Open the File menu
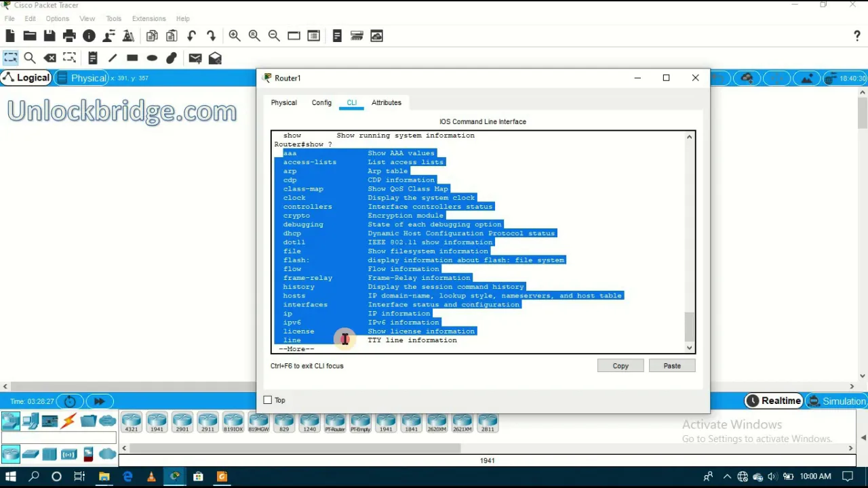 point(9,18)
